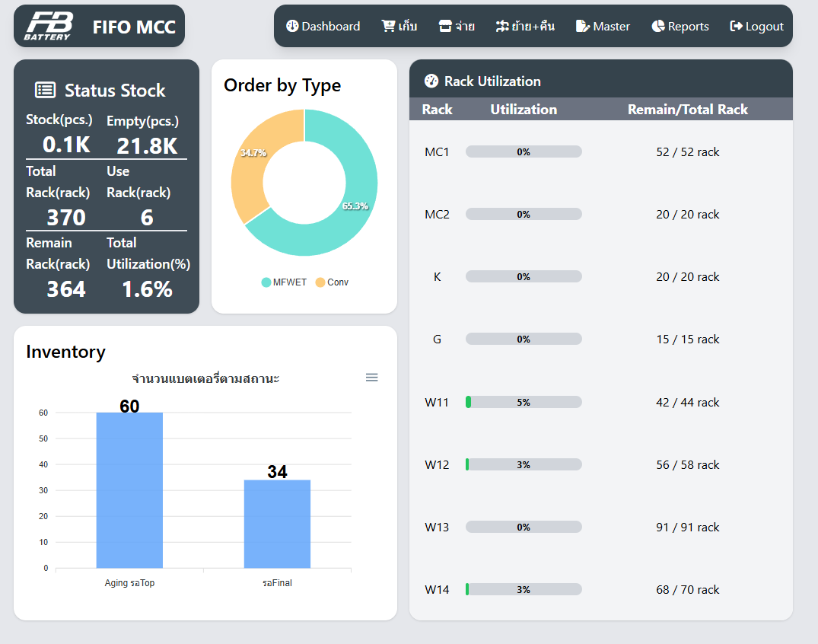Click the chart title จำนวนแบตเตอรี่ตามสถานะ
The height and width of the screenshot is (644, 818).
pyautogui.click(x=205, y=378)
